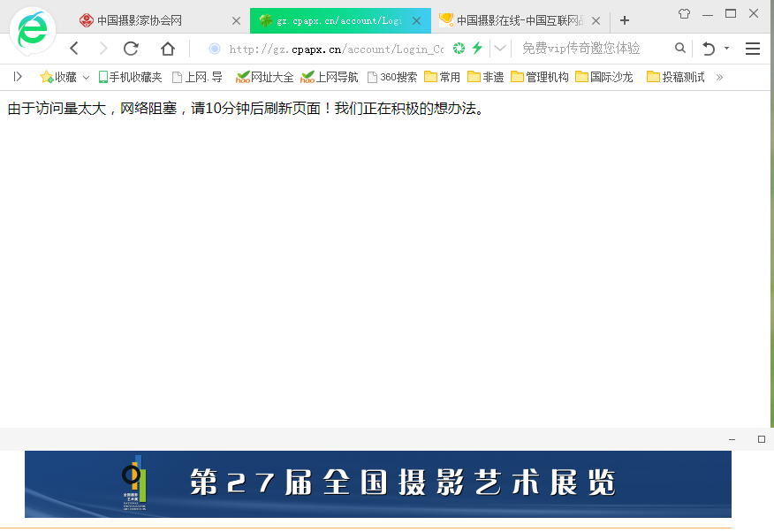Open the undo closed tabs dropdown arrow
The height and width of the screenshot is (532, 774).
(x=726, y=48)
